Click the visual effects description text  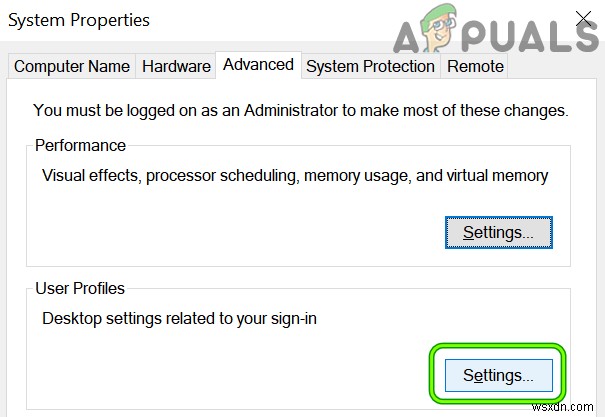pyautogui.click(x=295, y=176)
